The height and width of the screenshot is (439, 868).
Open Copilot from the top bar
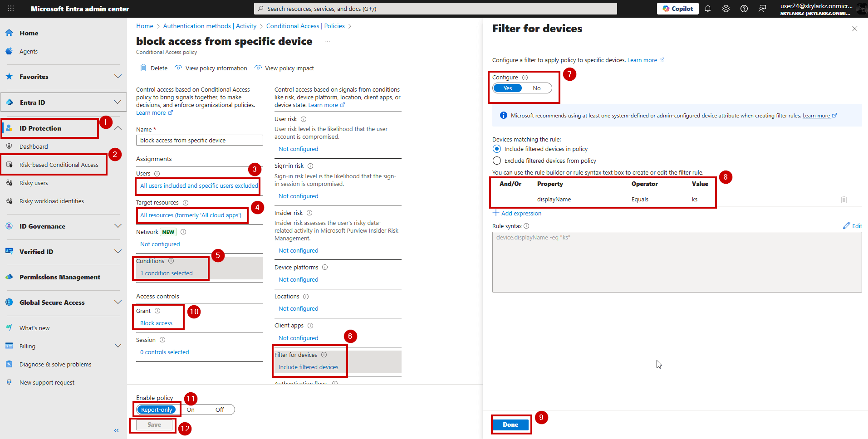pos(677,8)
